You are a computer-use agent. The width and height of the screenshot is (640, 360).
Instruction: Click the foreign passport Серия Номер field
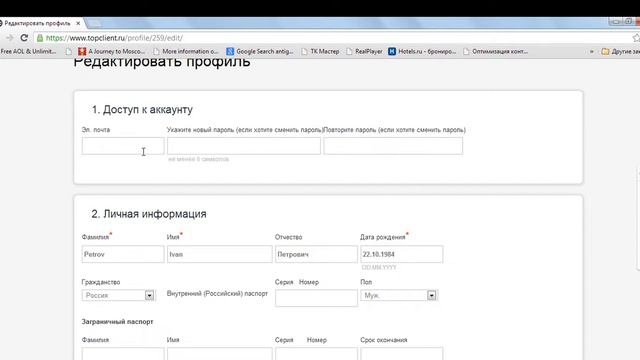click(x=316, y=353)
